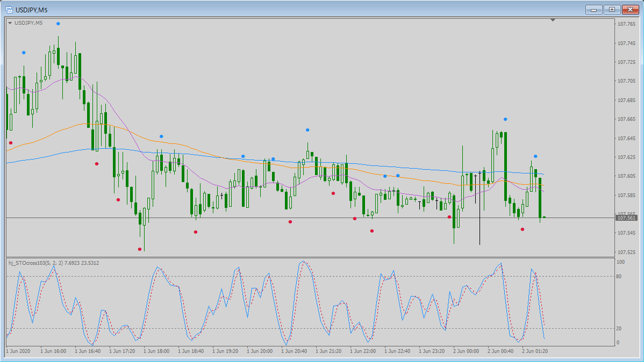This screenshot has height=362, width=644.
Task: Click the USDJPY,M5 title bar text
Action: 32,10
